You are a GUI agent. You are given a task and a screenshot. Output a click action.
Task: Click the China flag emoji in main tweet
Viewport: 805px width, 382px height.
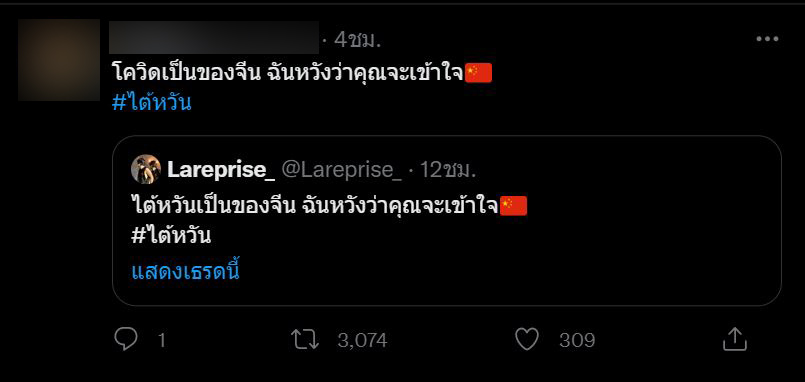point(478,73)
